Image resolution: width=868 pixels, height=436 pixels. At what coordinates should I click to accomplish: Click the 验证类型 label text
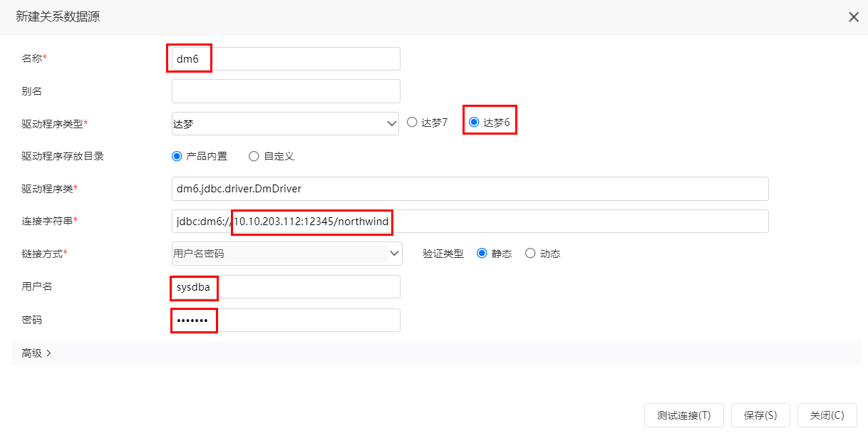coord(443,254)
